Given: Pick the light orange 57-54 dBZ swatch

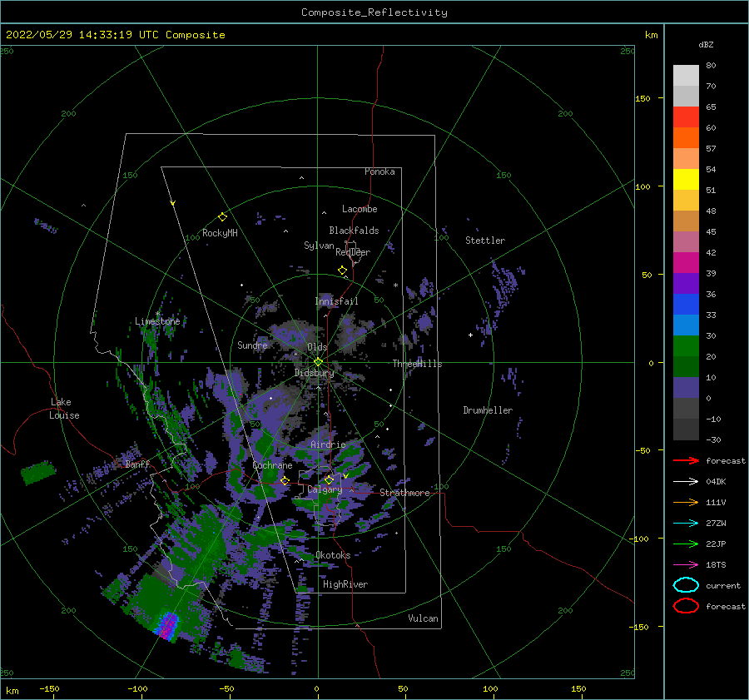Looking at the screenshot, I should 686,159.
